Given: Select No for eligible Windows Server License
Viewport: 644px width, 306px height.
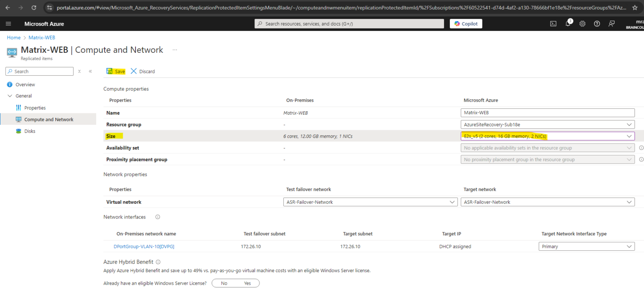Looking at the screenshot, I should point(224,283).
